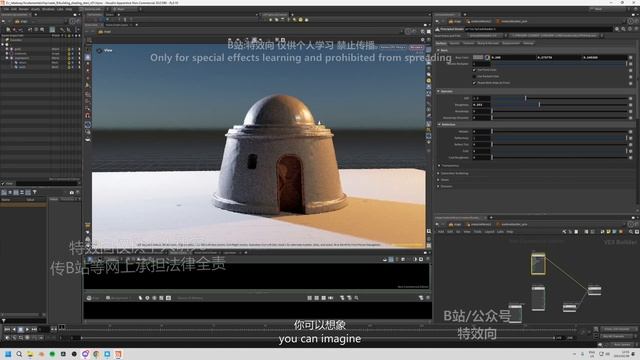Open File Explorer from the taskbar

[x=30, y=354]
